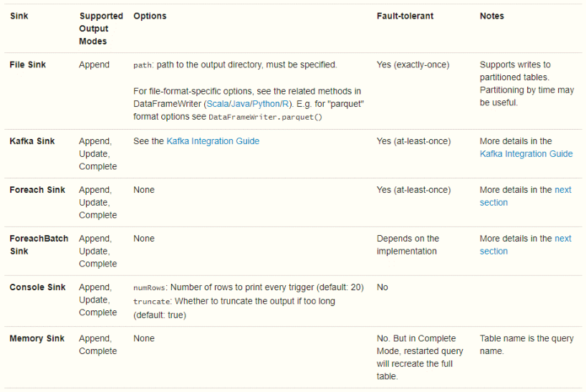Click the truncate option text
Image resolution: width=586 pixels, height=392 pixels.
(151, 302)
